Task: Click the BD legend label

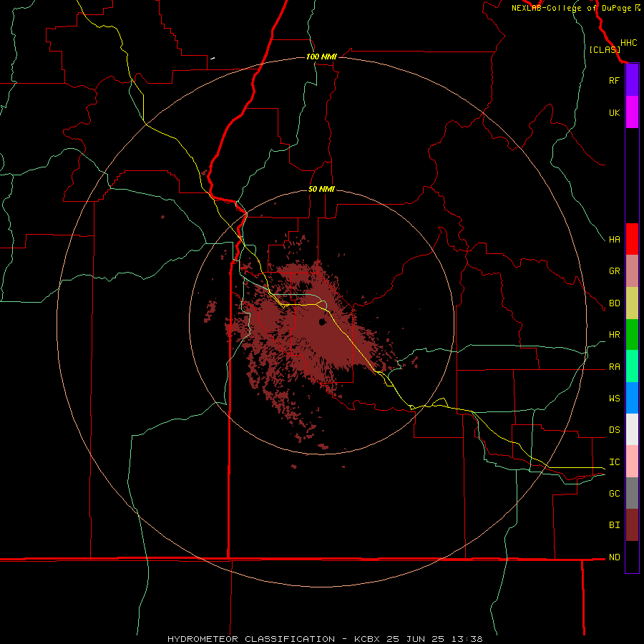Action: pos(614,303)
